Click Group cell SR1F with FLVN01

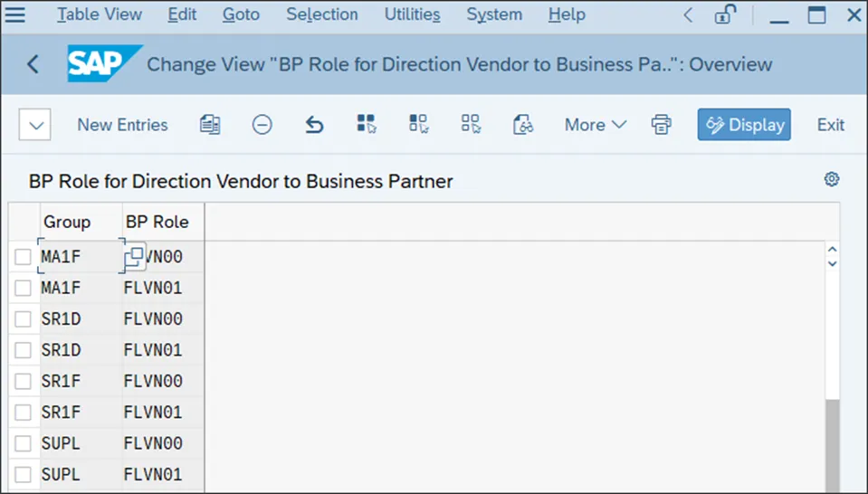tap(81, 413)
